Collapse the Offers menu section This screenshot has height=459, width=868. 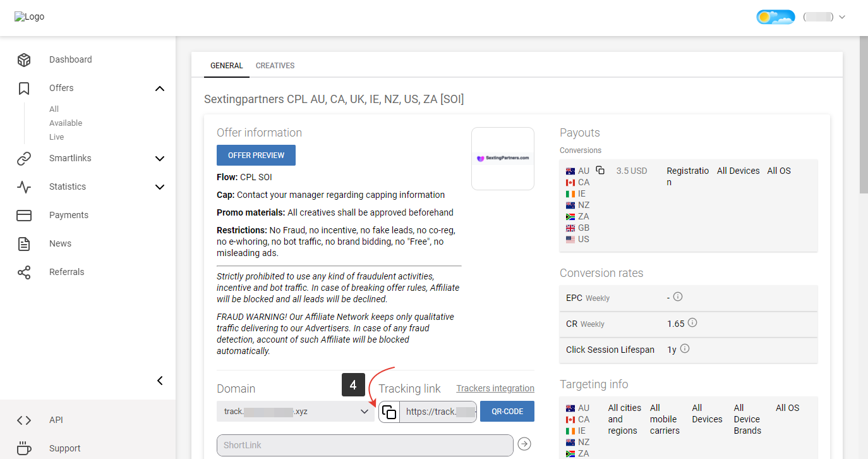click(160, 89)
